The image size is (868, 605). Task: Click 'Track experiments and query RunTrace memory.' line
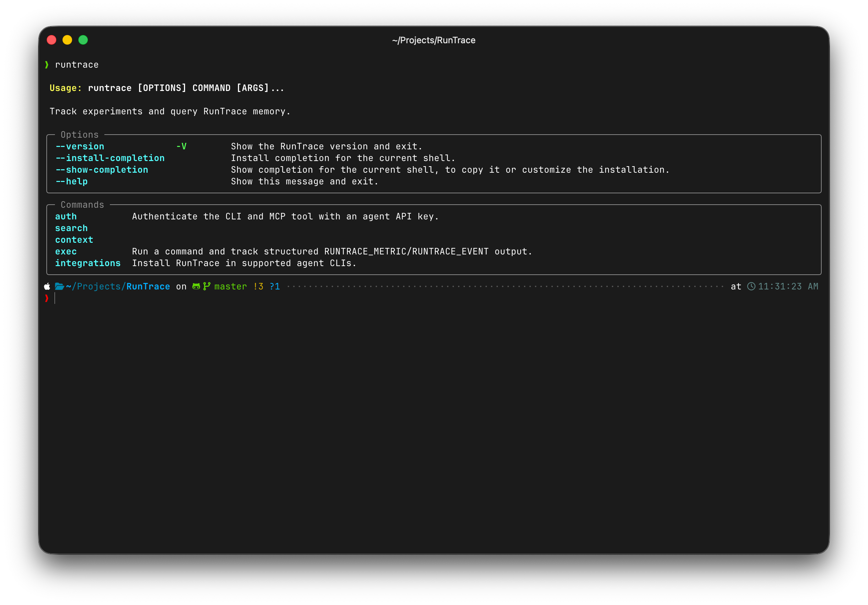[x=170, y=112]
